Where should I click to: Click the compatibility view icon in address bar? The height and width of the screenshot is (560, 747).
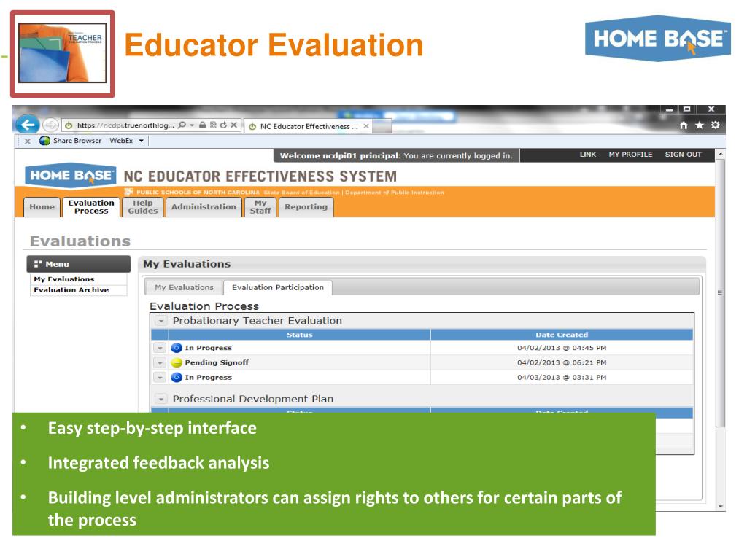pyautogui.click(x=213, y=125)
